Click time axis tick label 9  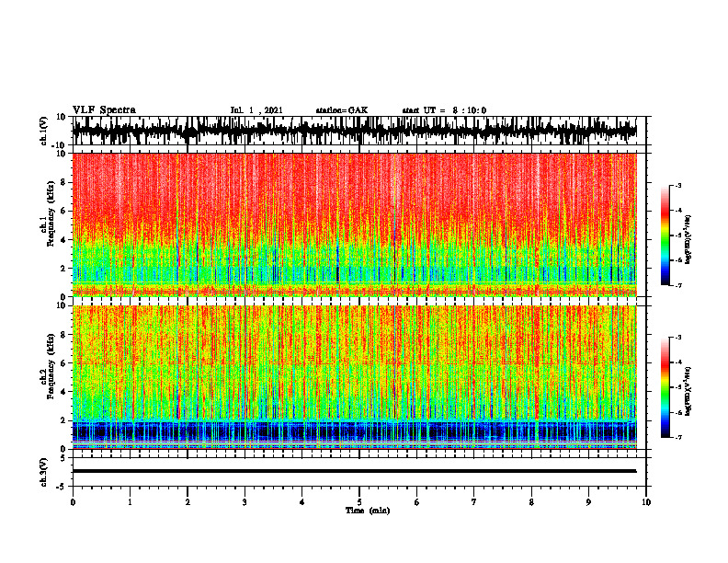[588, 502]
